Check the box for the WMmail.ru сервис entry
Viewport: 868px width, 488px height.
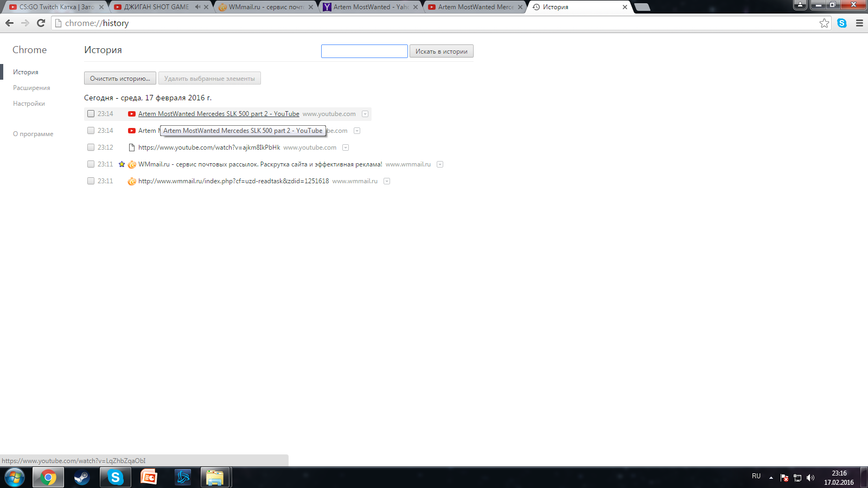point(91,164)
